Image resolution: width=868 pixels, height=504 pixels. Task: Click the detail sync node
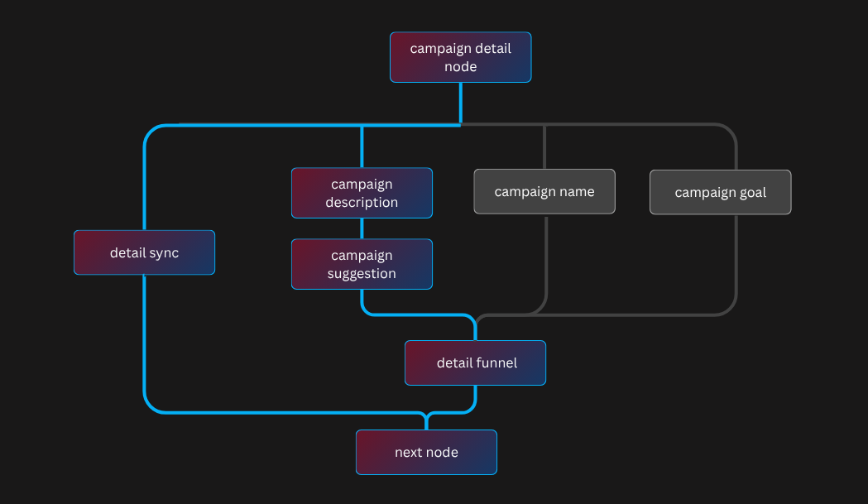(144, 252)
